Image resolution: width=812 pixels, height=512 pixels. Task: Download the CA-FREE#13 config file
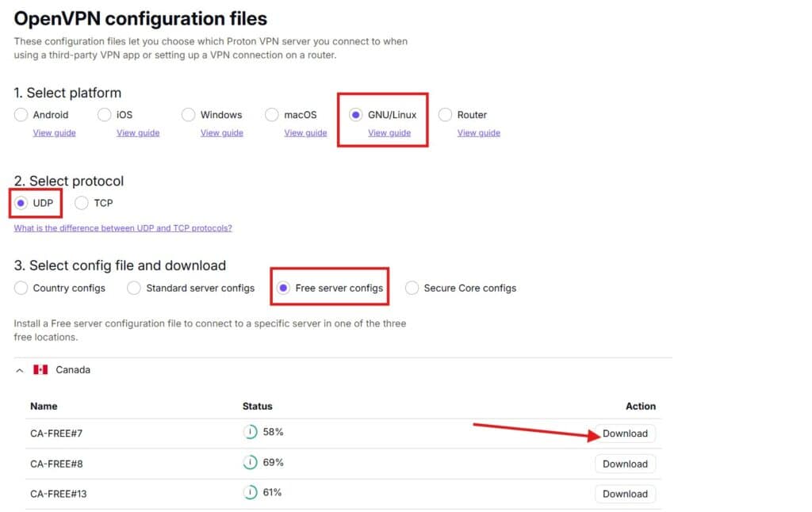[x=625, y=494]
